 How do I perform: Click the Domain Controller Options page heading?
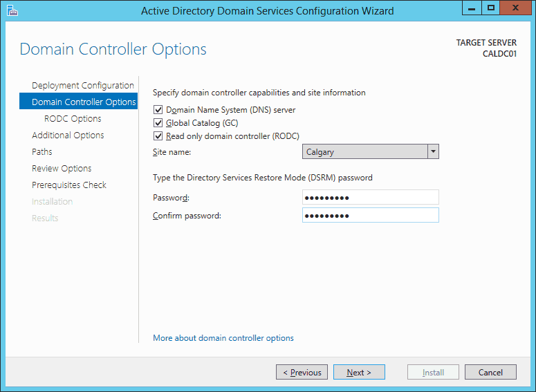[113, 49]
